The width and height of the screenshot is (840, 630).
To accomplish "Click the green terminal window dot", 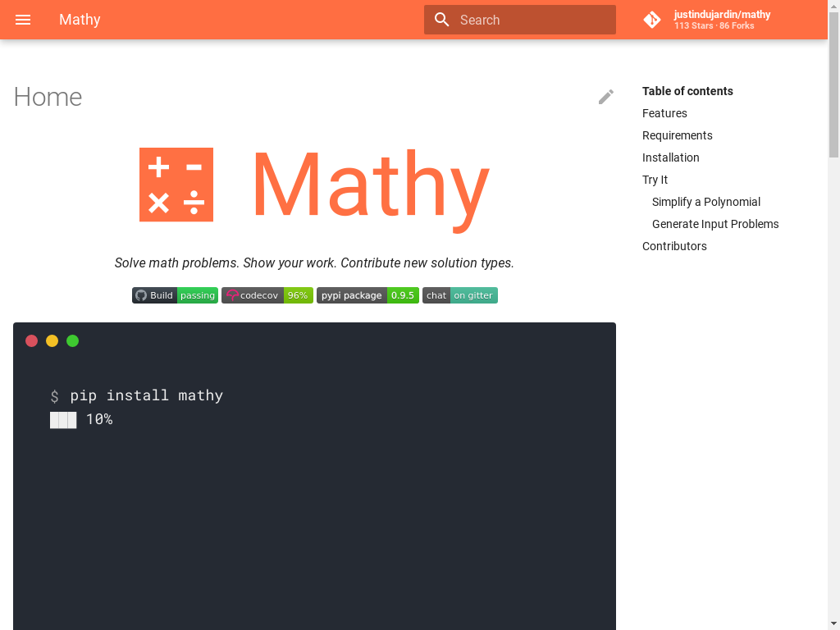I will click(72, 340).
